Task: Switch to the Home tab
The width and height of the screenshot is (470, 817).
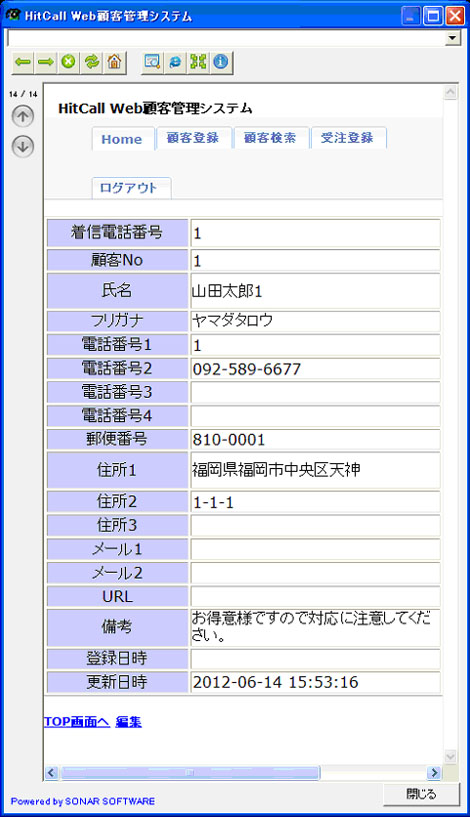Action: click(x=122, y=139)
